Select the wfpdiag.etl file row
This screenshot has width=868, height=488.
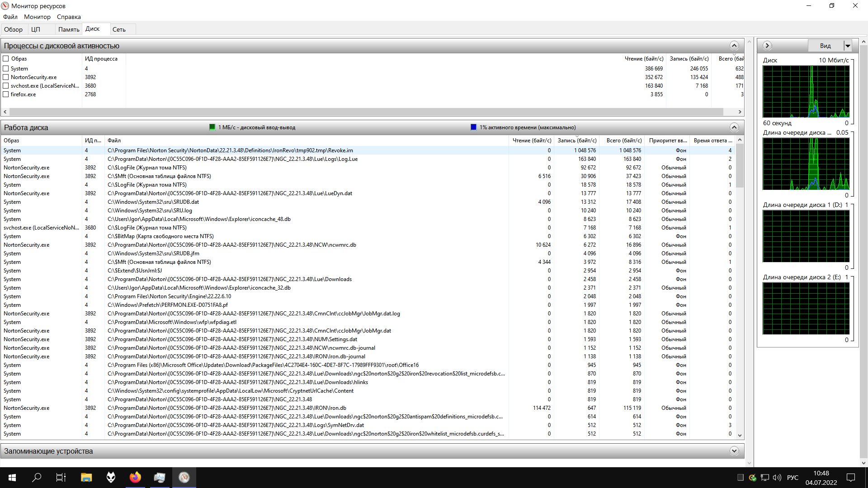pyautogui.click(x=368, y=322)
